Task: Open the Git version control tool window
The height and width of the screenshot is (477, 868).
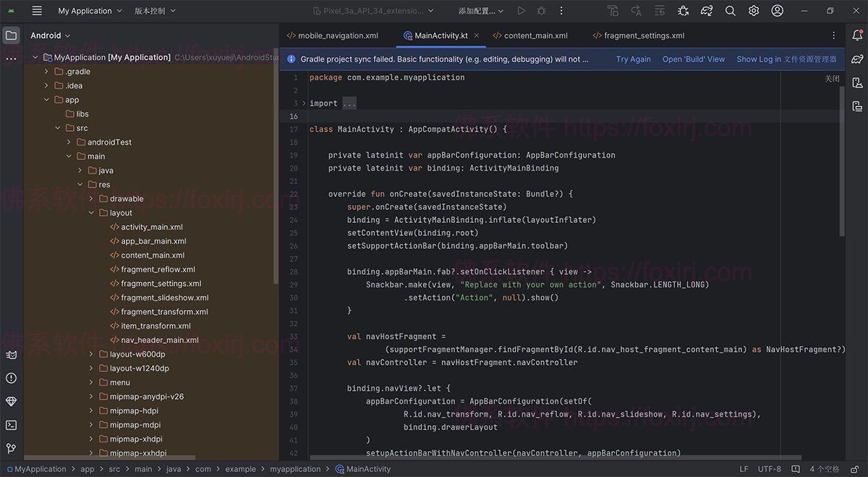Action: [x=11, y=448]
